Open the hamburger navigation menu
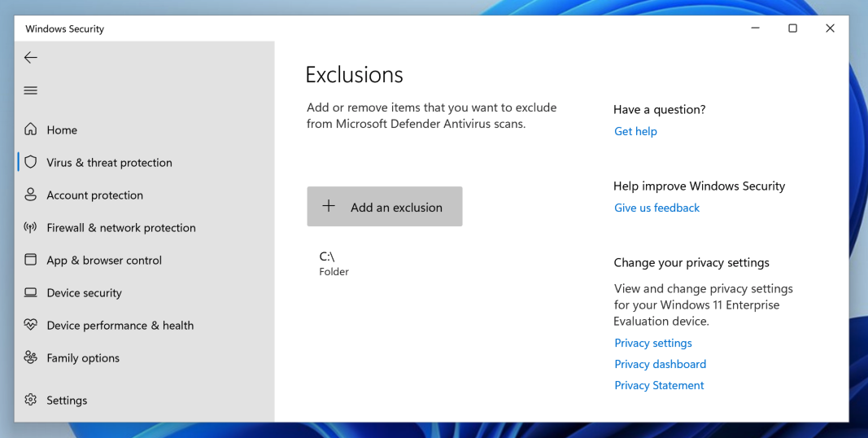The image size is (868, 438). click(31, 90)
